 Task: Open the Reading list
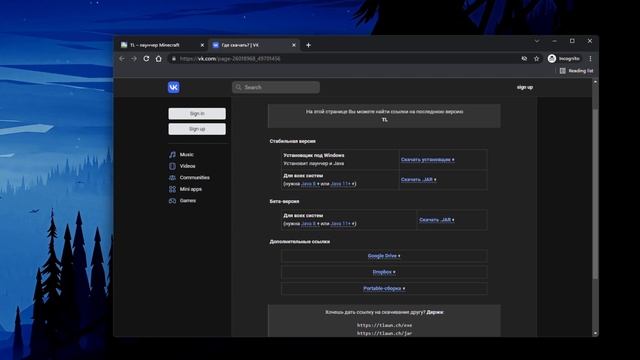point(576,71)
